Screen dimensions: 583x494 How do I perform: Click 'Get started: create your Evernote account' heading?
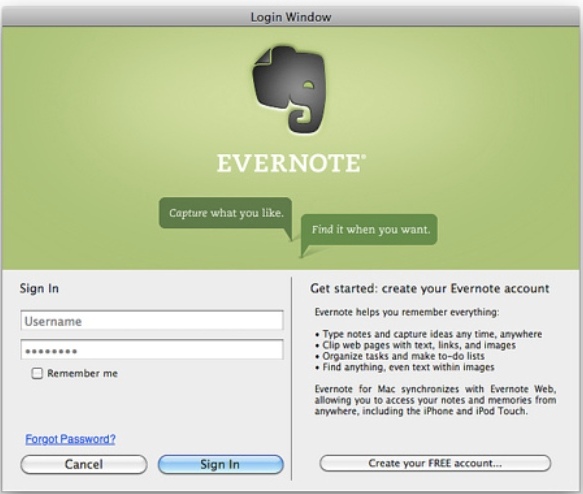(x=429, y=288)
